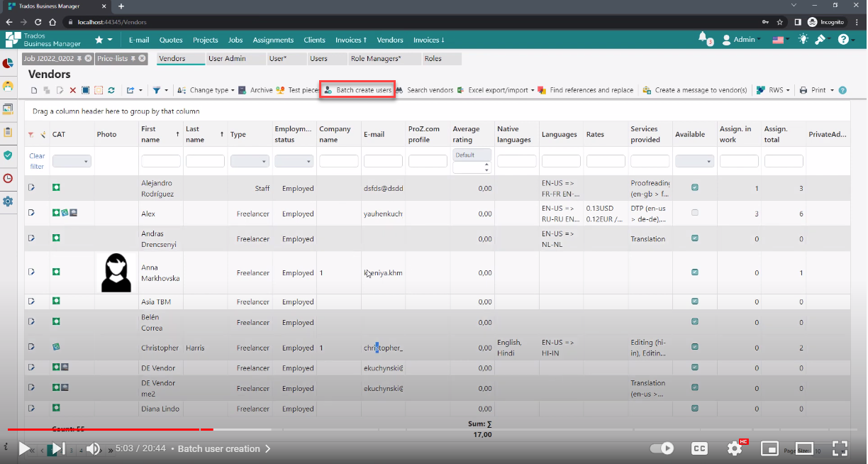Click edit icon for Christopher row
The height and width of the screenshot is (464, 868).
pyautogui.click(x=31, y=347)
